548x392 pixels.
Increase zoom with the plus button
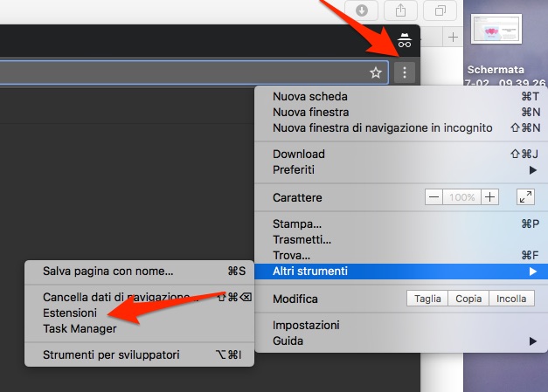[x=489, y=197]
